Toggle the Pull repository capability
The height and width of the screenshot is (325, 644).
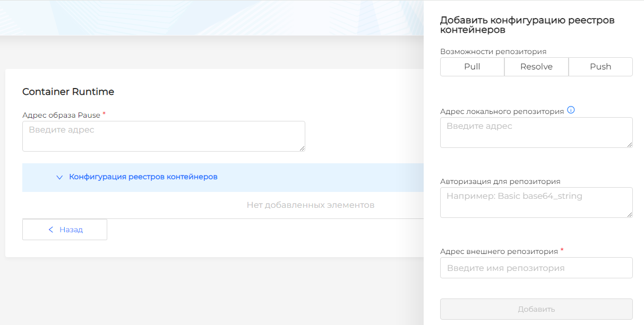472,67
